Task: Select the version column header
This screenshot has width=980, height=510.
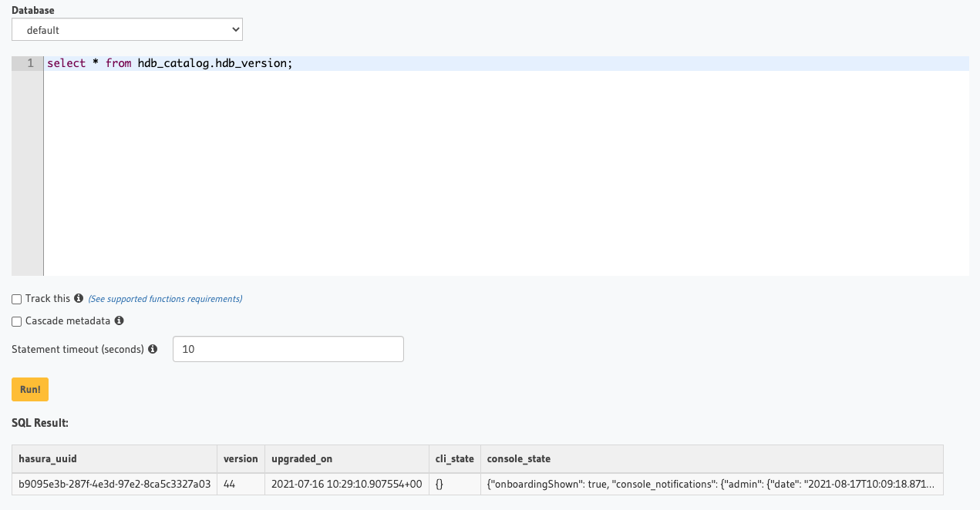Action: coord(241,458)
